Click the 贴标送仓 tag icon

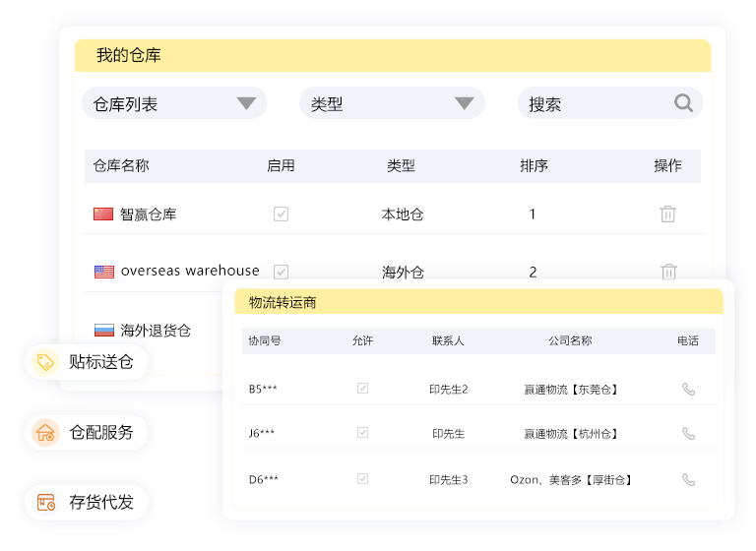pos(45,362)
